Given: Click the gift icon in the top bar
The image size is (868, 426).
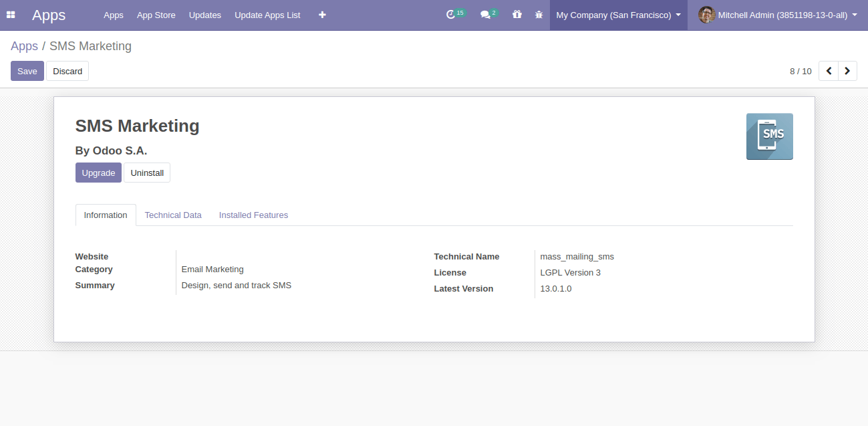Looking at the screenshot, I should tap(517, 15).
